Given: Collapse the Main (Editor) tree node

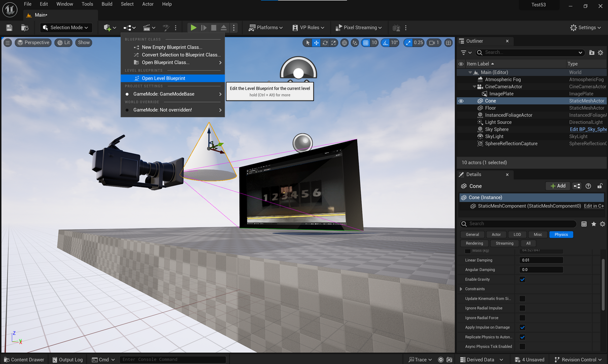Looking at the screenshot, I should point(471,72).
